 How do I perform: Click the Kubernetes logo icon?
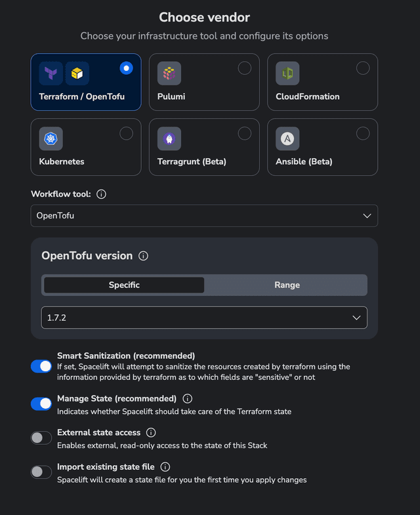point(51,138)
